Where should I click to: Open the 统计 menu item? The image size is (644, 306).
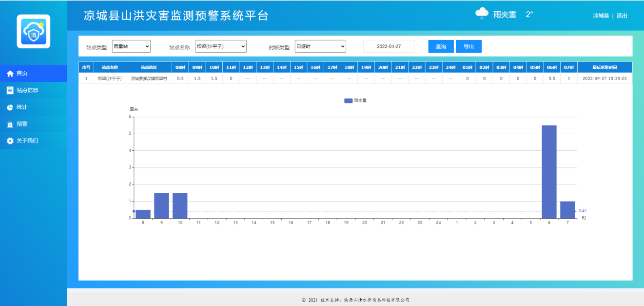point(22,107)
